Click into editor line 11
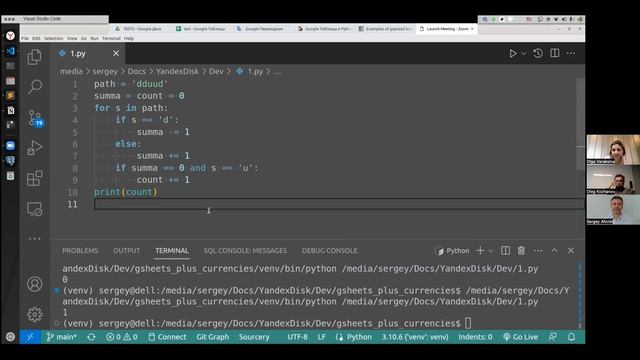 tap(339, 204)
